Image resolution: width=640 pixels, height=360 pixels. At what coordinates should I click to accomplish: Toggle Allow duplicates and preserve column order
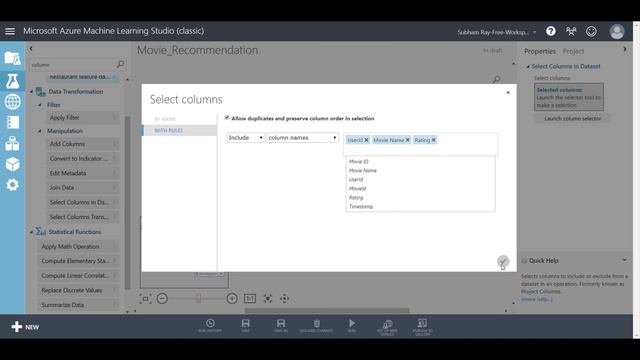click(x=227, y=118)
